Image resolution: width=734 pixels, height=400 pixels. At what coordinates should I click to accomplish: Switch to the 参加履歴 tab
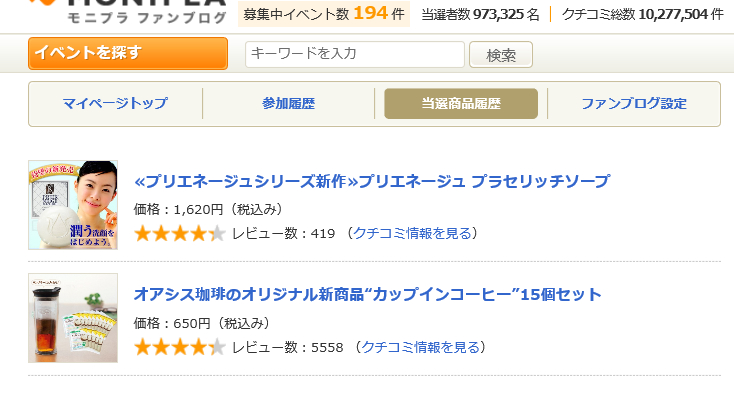coord(289,103)
